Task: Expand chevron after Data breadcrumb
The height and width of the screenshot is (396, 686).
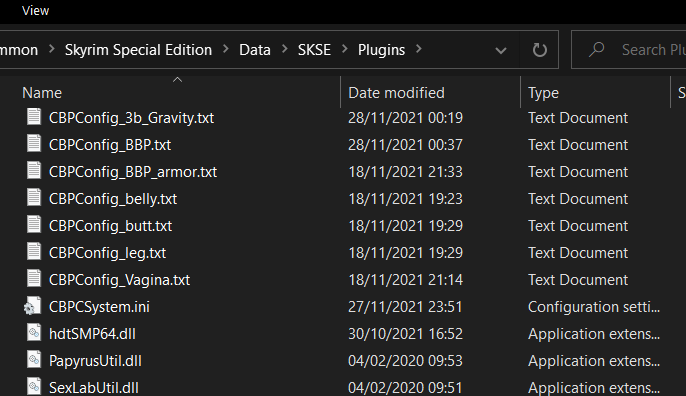Action: [284, 49]
